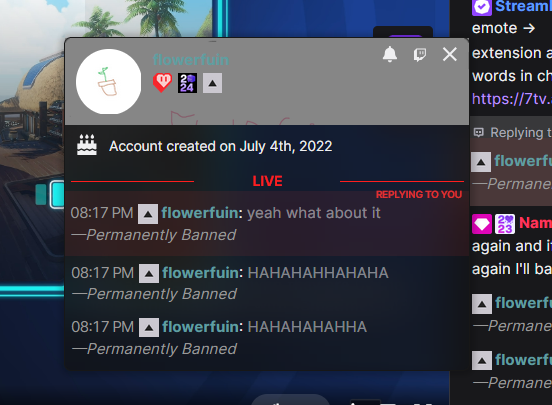Click 'Permanently Banned' under HAHAHAHAHHA message

point(162,349)
